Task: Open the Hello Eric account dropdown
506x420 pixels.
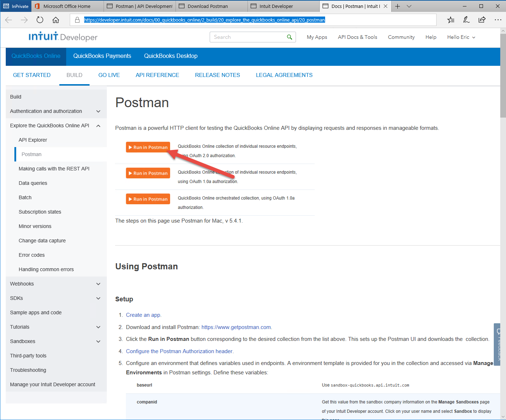Action: pyautogui.click(x=461, y=37)
